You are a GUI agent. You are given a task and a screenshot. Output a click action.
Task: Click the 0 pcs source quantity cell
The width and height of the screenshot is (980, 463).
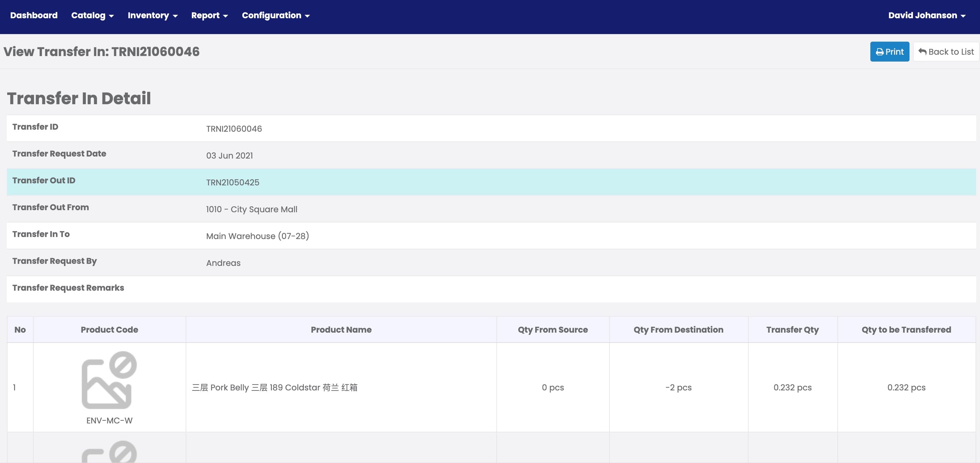point(552,387)
